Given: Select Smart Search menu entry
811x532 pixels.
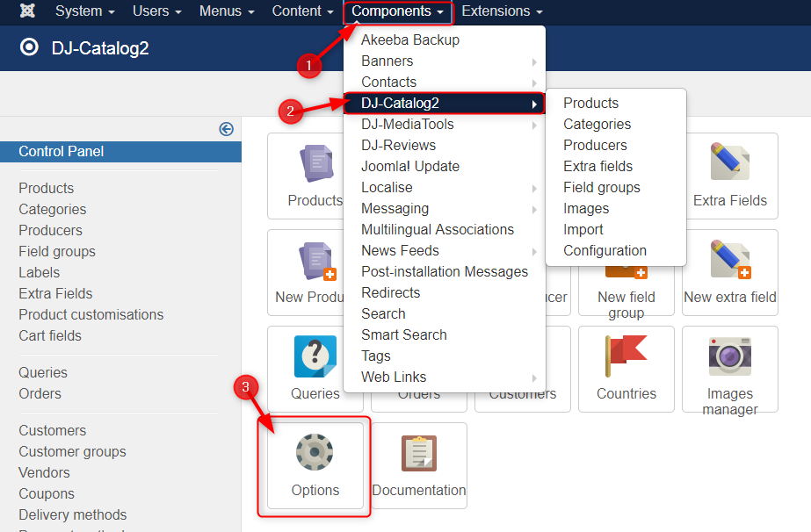Looking at the screenshot, I should 445,335.
